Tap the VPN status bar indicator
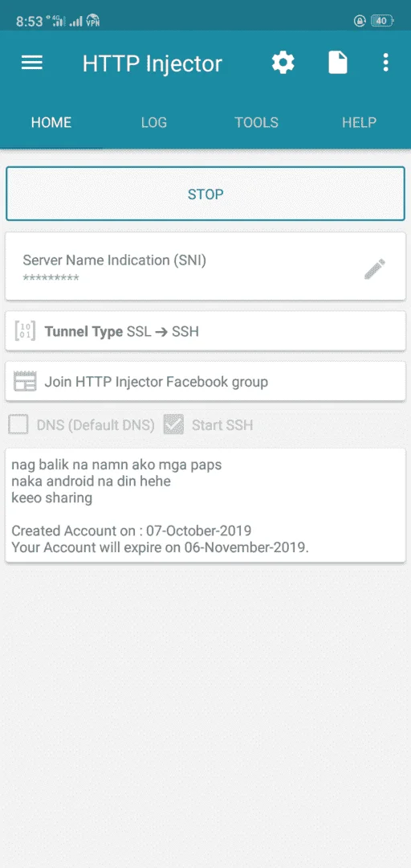The width and height of the screenshot is (411, 868). [x=93, y=21]
